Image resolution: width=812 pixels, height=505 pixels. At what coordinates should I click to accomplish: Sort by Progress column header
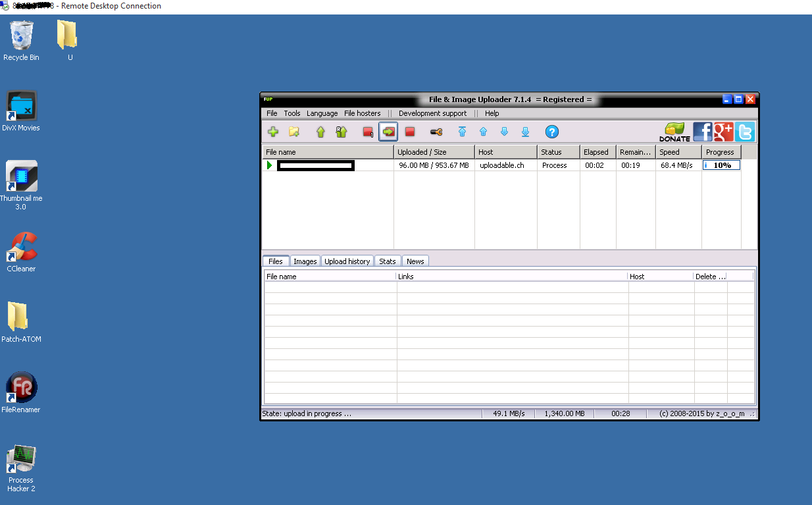(722, 152)
